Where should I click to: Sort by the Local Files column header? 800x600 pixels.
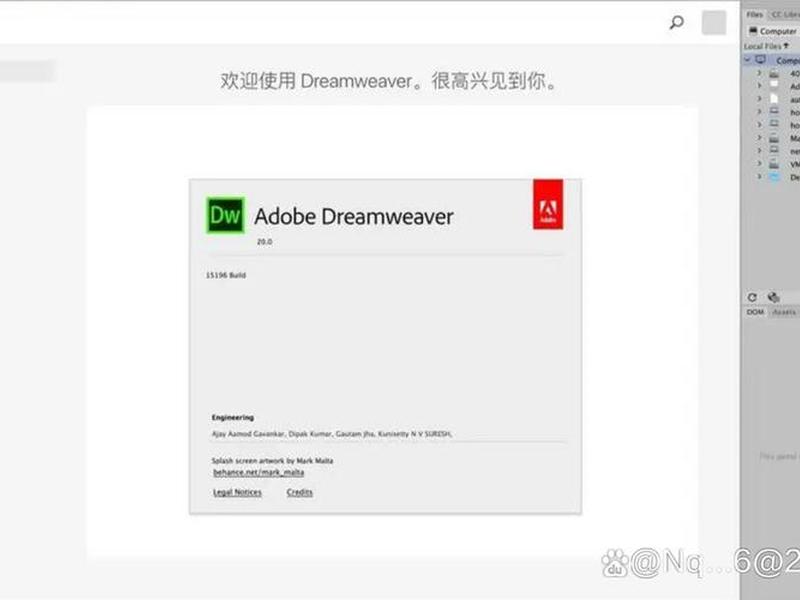tap(766, 46)
